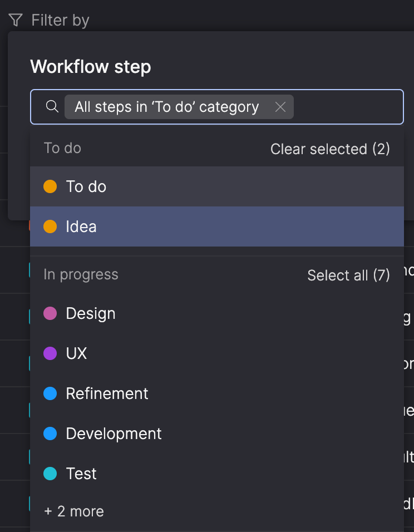Deselect the Idea workflow step
Viewport: 414px width, 532px height.
tap(81, 226)
